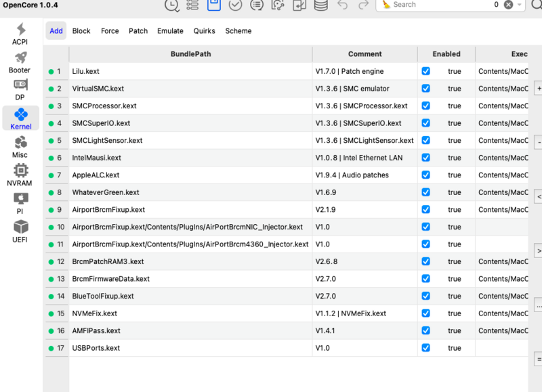This screenshot has height=392, width=542.
Task: Select the DP sidebar section
Action: tap(20, 90)
